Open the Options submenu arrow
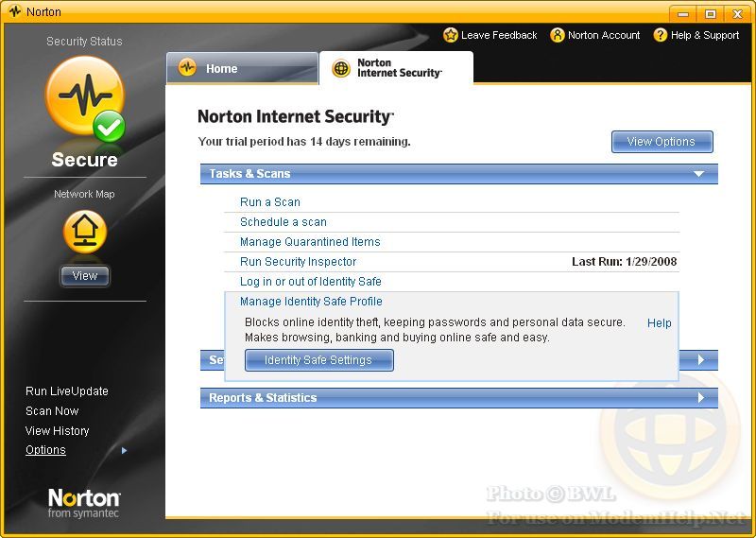The image size is (756, 538). tap(125, 451)
